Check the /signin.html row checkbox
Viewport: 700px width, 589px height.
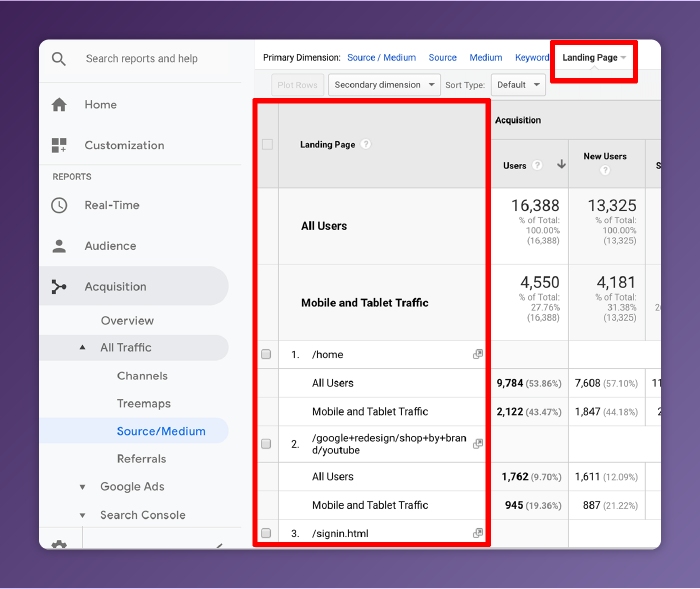266,533
